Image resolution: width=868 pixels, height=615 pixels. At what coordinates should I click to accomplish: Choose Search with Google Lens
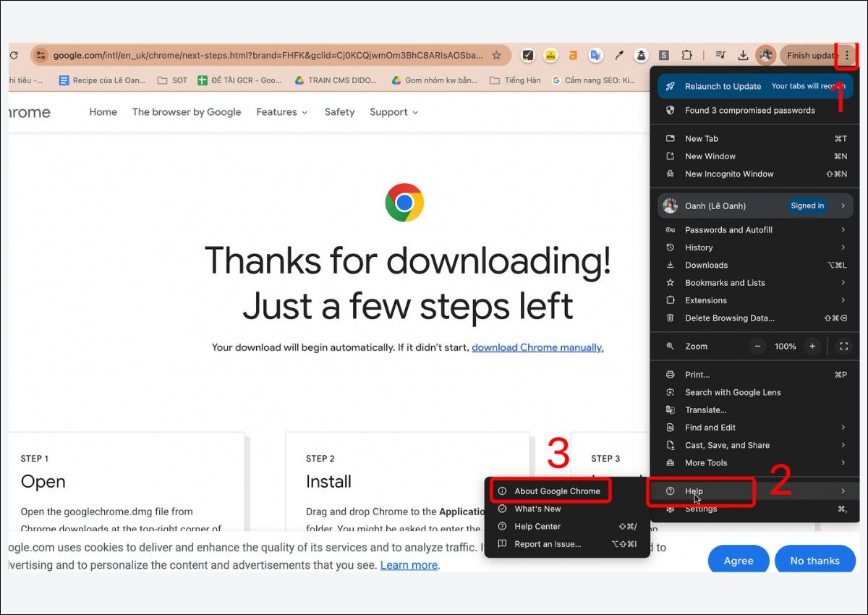(755, 392)
